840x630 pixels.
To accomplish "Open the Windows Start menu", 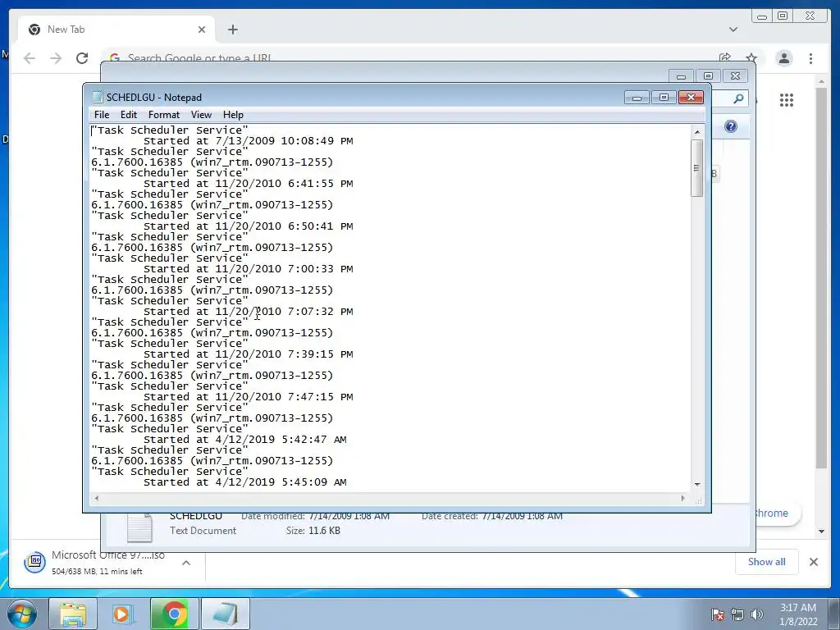I will (x=22, y=614).
